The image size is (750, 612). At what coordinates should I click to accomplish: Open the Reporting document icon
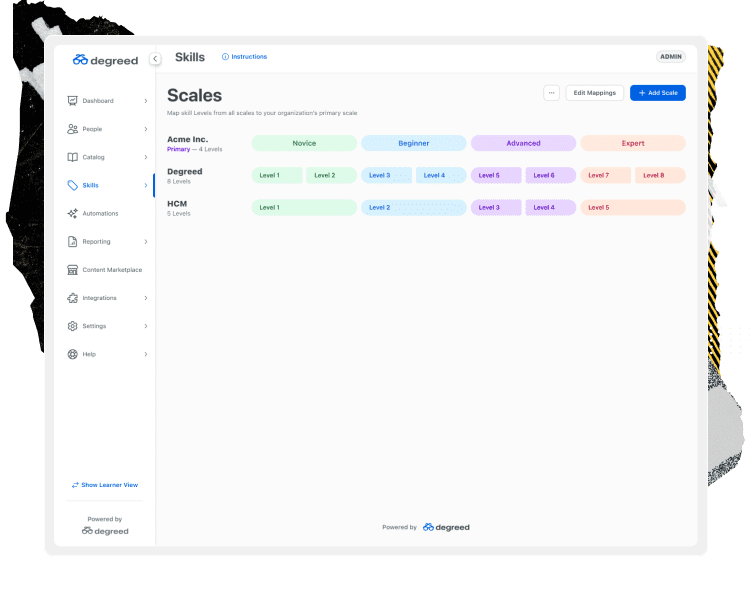pos(73,241)
